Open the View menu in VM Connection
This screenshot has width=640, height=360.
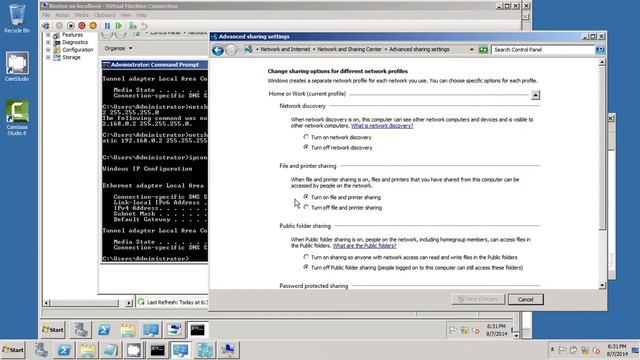pyautogui.click(x=126, y=15)
